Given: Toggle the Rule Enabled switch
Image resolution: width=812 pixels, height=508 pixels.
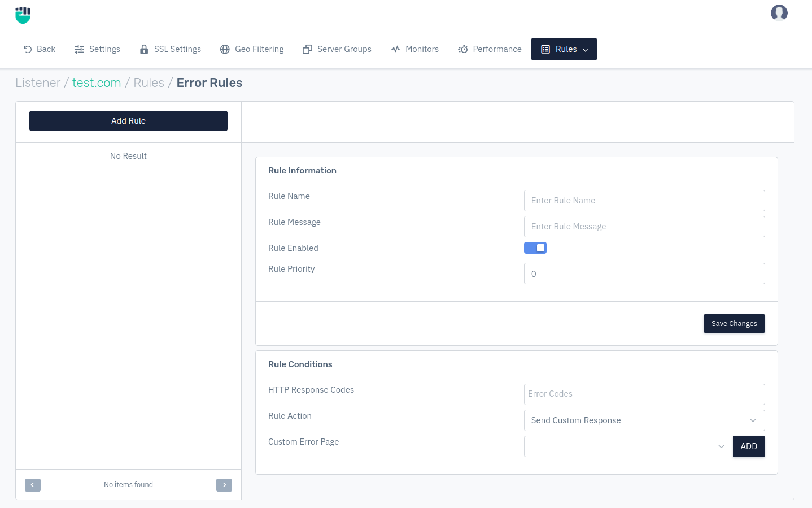Looking at the screenshot, I should click(x=535, y=248).
